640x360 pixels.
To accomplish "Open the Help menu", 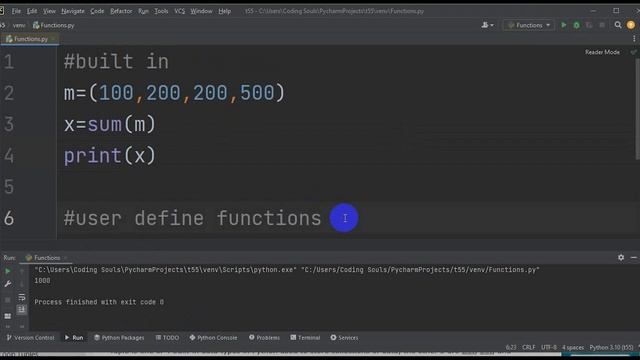I will [224, 11].
